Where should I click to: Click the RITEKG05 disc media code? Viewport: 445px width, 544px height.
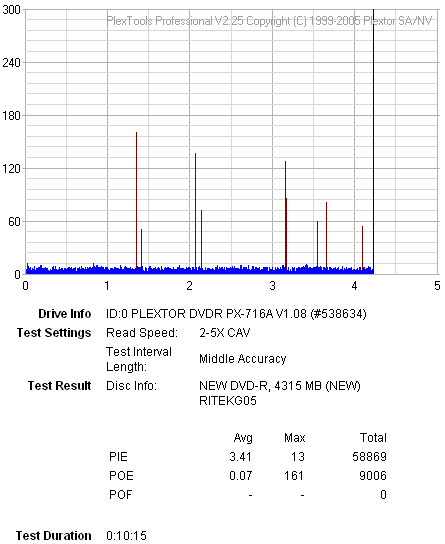click(x=228, y=401)
